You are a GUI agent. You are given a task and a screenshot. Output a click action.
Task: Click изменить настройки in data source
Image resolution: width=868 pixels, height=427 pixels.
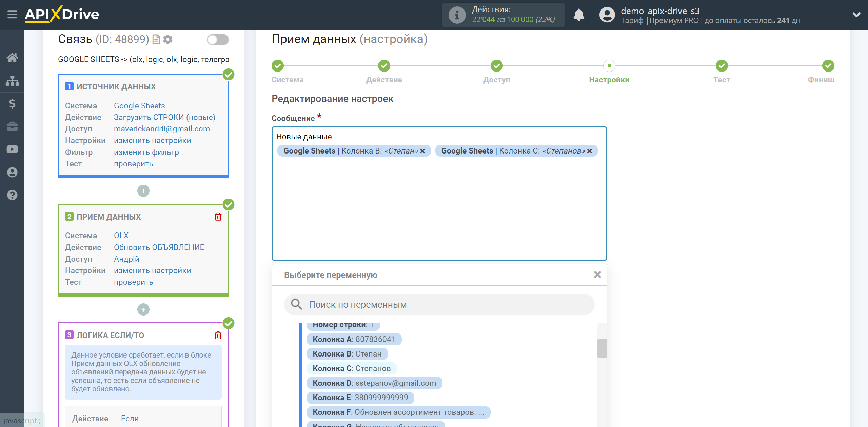pyautogui.click(x=152, y=140)
